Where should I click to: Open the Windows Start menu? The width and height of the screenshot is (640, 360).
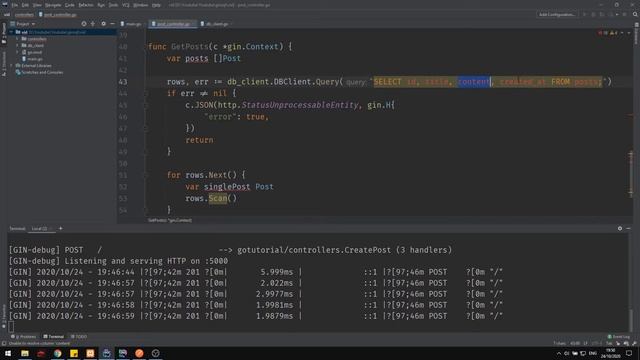[x=8, y=353]
